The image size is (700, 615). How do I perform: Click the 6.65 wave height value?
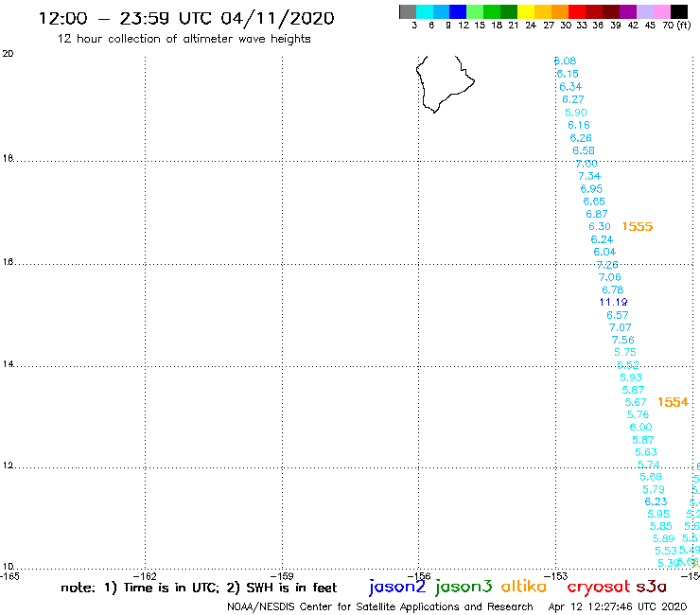click(x=594, y=202)
